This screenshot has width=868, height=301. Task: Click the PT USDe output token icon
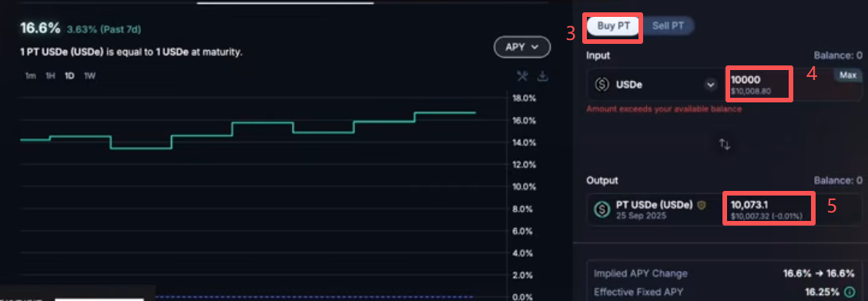click(602, 209)
